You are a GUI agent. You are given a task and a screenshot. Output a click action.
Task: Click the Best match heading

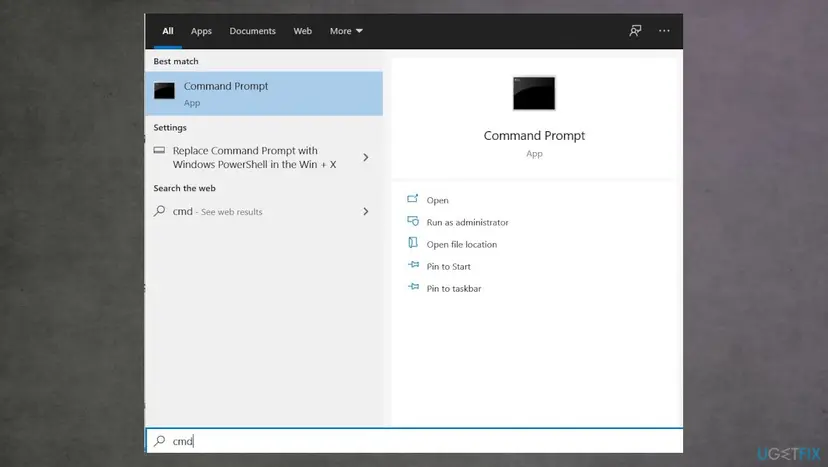pos(176,61)
